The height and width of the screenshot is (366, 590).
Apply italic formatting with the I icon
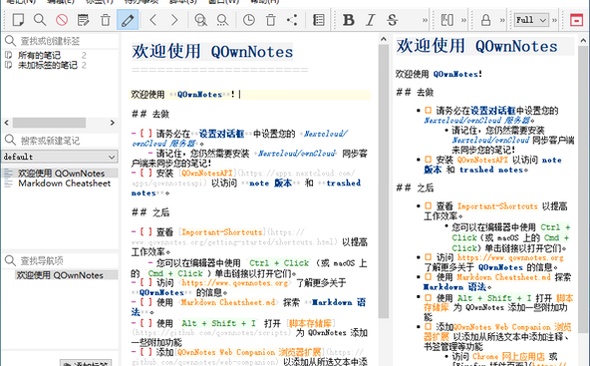click(x=371, y=20)
